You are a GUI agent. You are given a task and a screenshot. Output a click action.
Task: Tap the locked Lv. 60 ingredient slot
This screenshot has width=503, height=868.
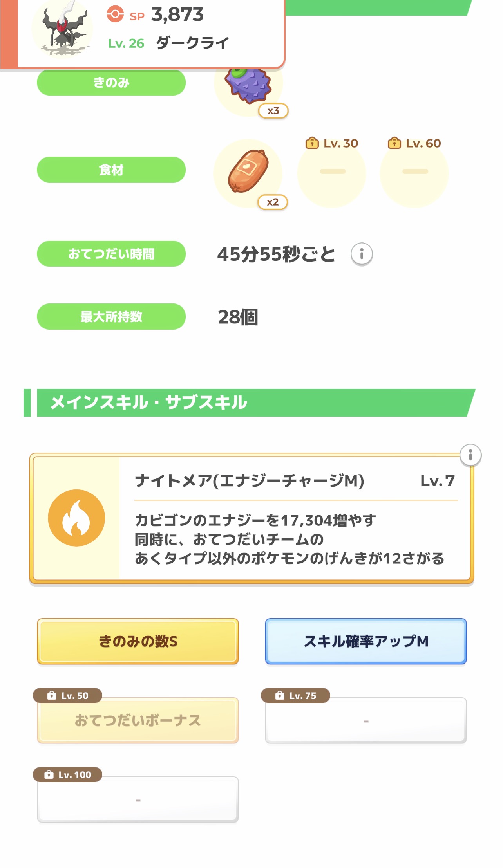(414, 172)
